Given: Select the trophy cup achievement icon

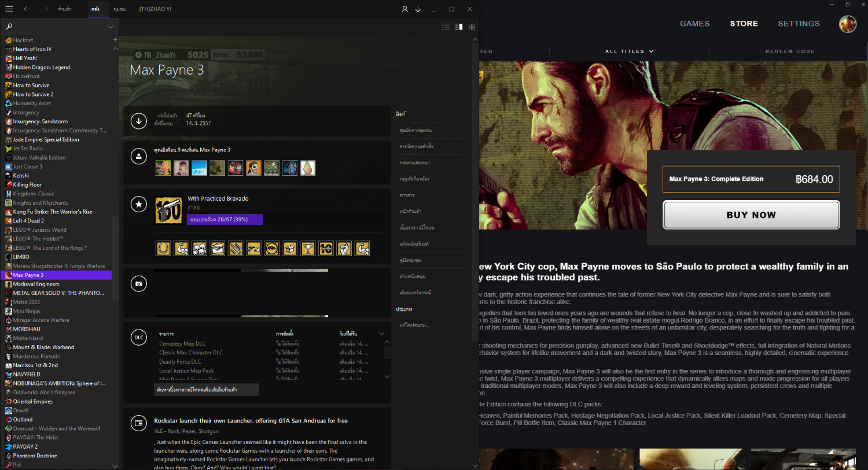Looking at the screenshot, I should [x=308, y=249].
